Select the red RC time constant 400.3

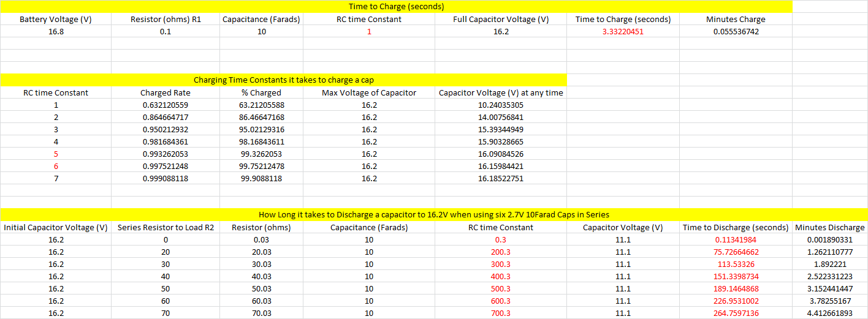[501, 276]
